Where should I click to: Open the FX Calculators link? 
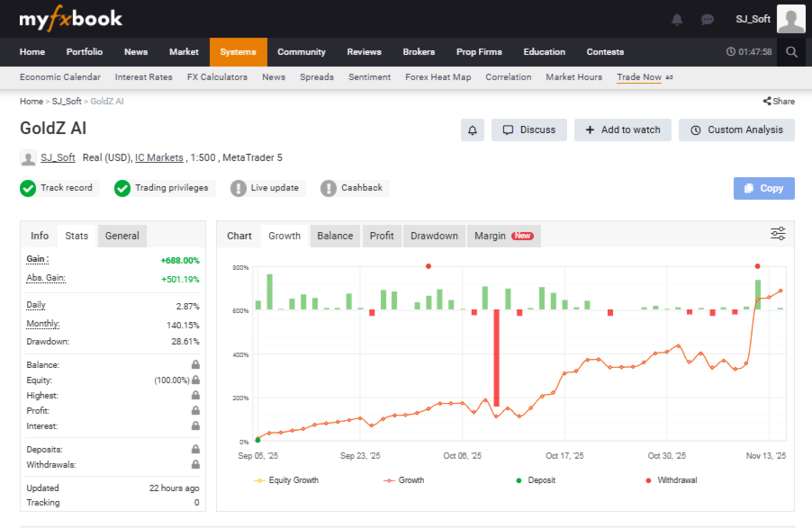click(x=217, y=77)
